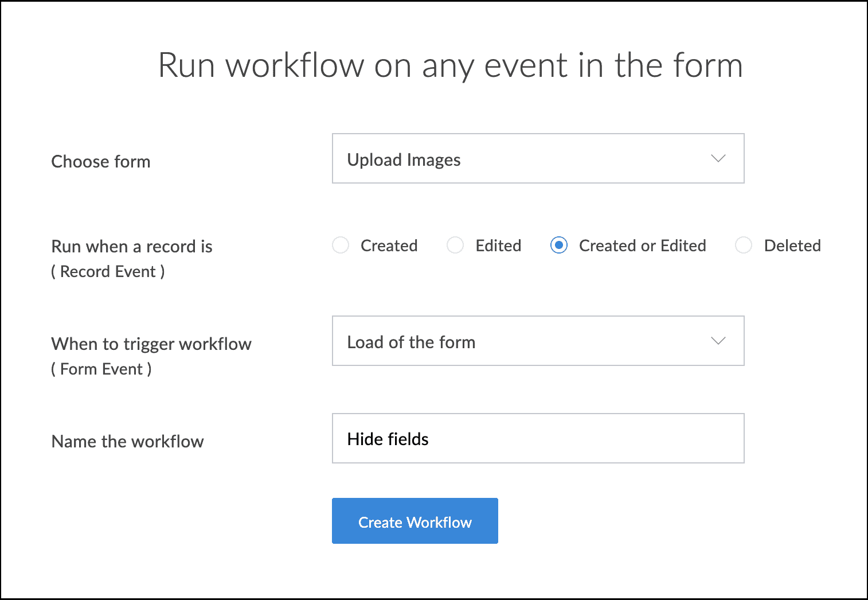
Task: Click the "Choose form" field label
Action: tap(101, 162)
